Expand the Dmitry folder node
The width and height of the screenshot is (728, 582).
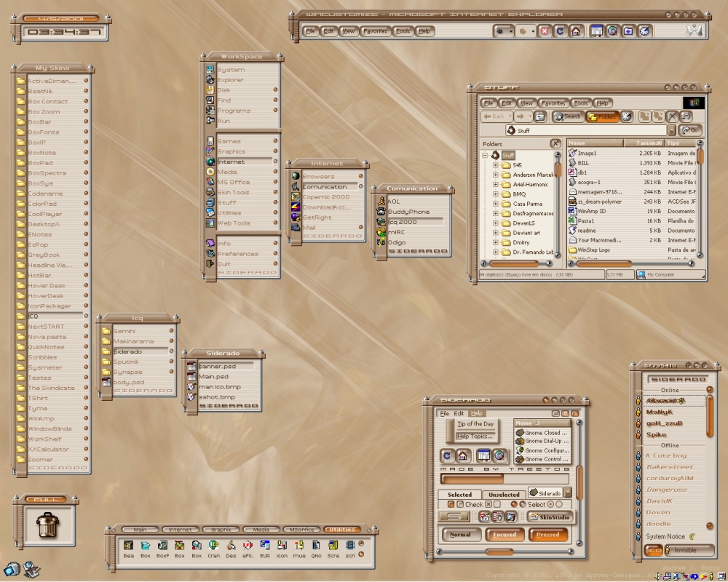tap(495, 242)
